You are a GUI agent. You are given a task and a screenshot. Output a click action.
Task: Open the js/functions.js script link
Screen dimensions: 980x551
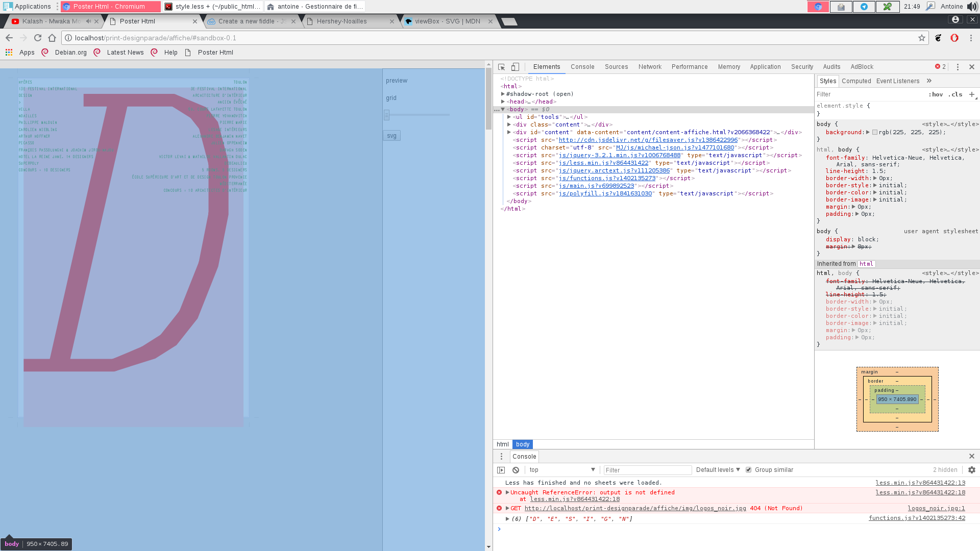[606, 178]
